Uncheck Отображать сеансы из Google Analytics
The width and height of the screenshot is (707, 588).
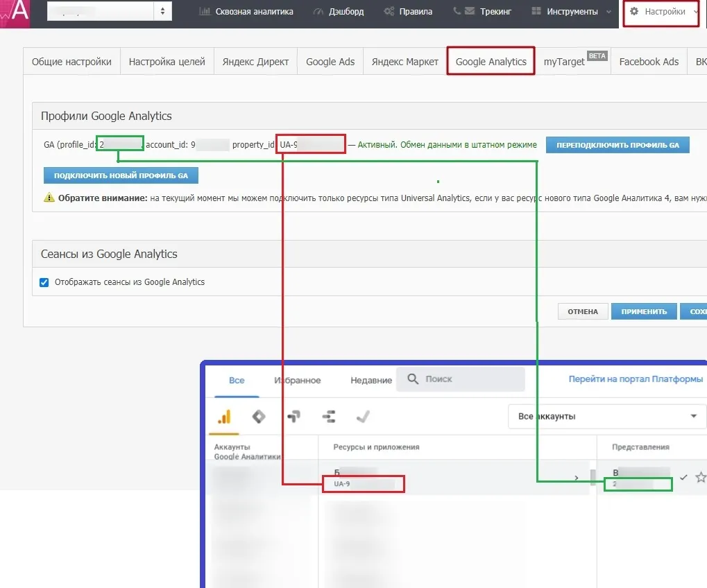pyautogui.click(x=44, y=282)
